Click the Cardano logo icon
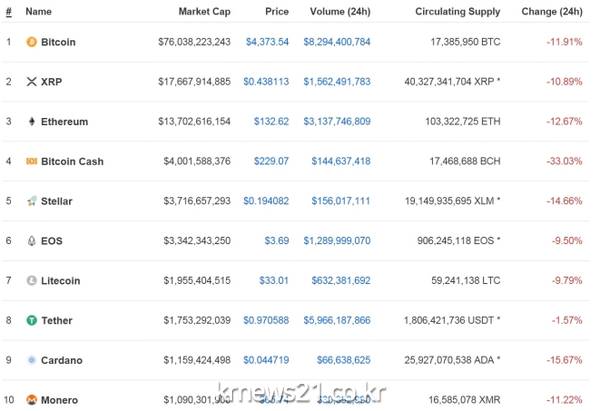Viewport: 600px width, 411px height. coord(32,360)
